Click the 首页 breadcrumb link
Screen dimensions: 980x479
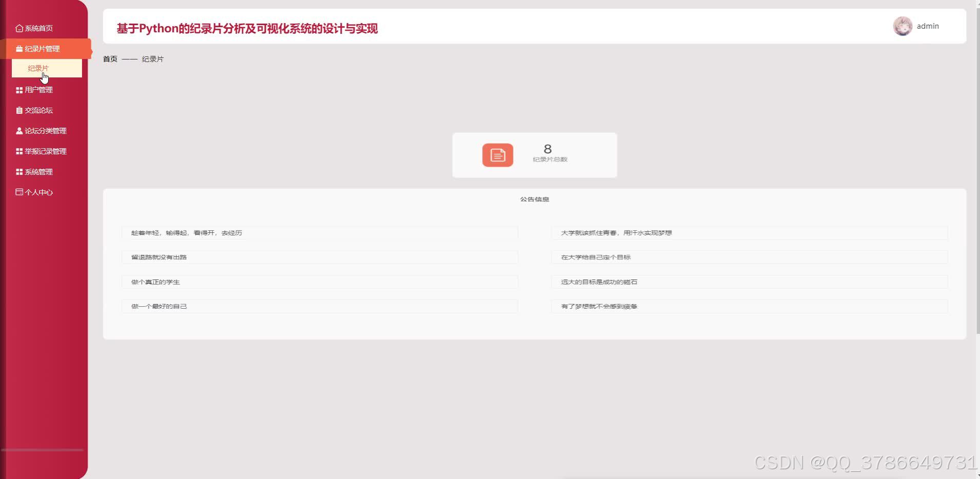109,59
